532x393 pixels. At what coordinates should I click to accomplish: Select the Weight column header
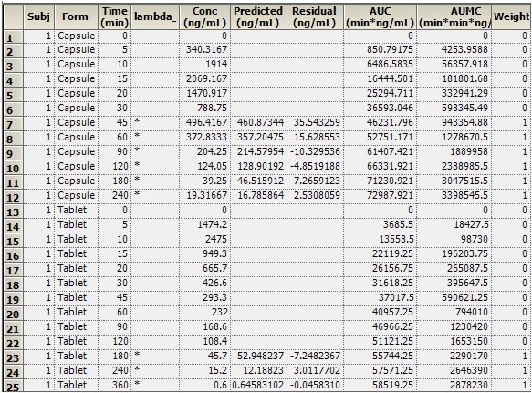[511, 16]
